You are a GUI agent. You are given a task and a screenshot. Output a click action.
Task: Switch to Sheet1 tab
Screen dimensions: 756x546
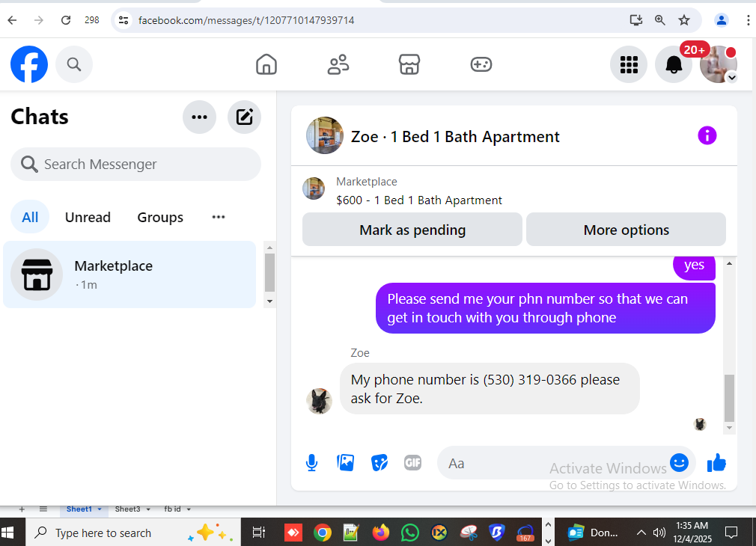click(79, 509)
